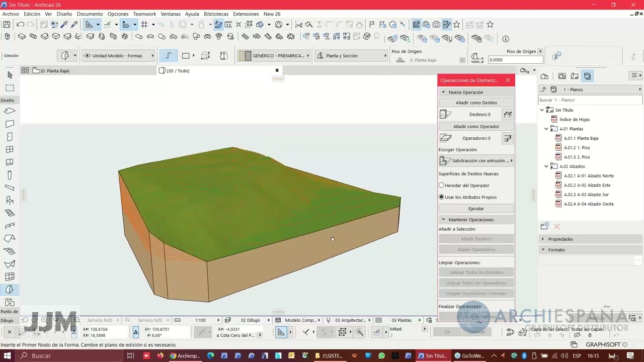The width and height of the screenshot is (644, 362).
Task: Select A.01.1 Planta Baja layout
Action: pyautogui.click(x=581, y=138)
